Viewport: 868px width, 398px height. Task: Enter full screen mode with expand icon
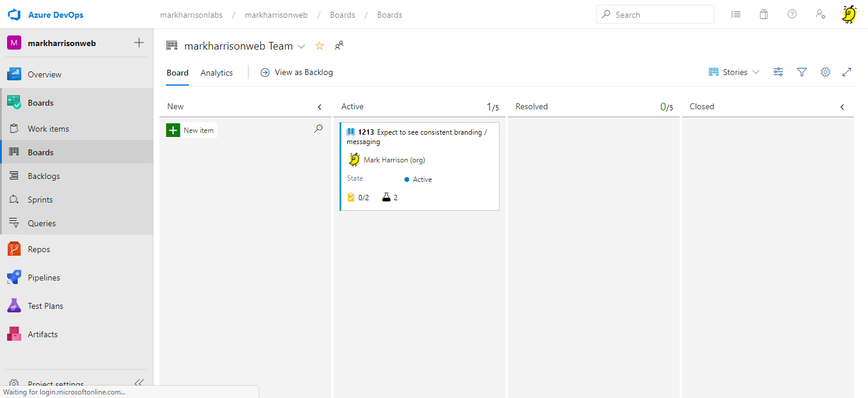[x=847, y=72]
